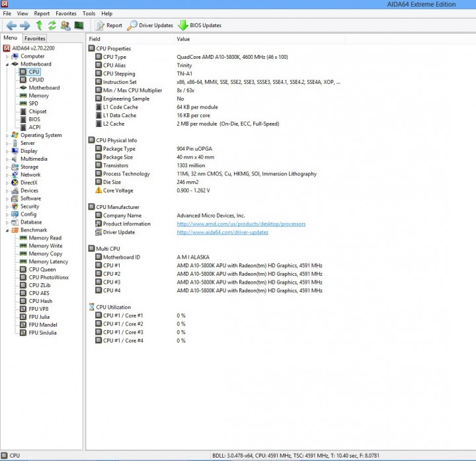Select the CPU ZLib benchmark
Image resolution: width=476 pixels, height=461 pixels.
pos(35,285)
